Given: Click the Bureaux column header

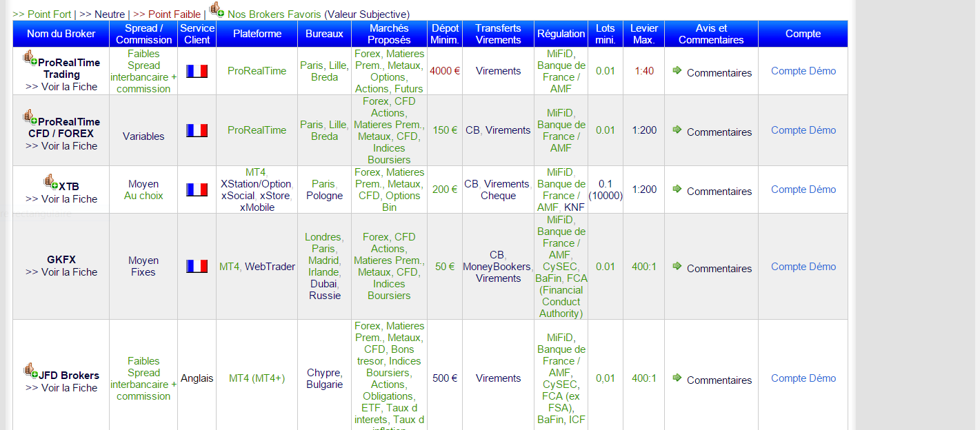Looking at the screenshot, I should pyautogui.click(x=324, y=34).
